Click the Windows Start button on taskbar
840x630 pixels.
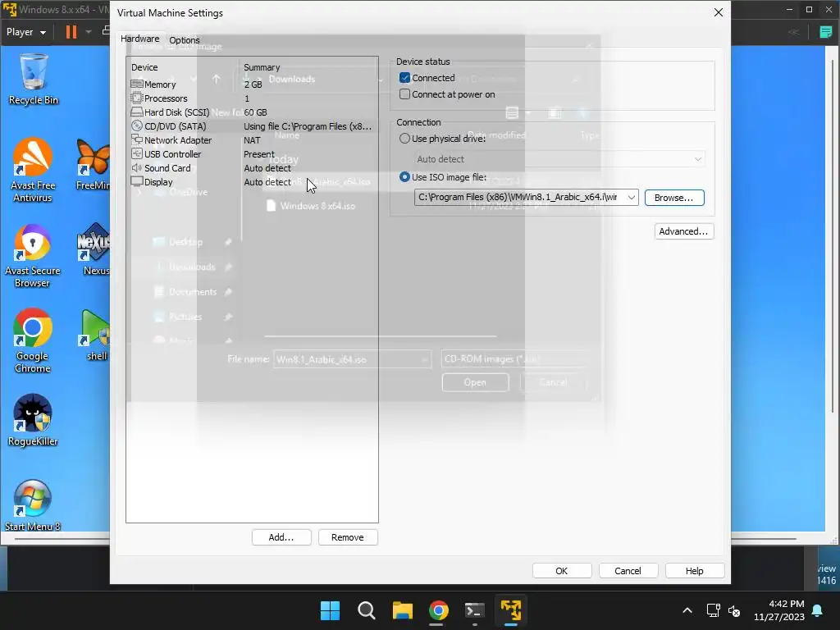coord(330,610)
